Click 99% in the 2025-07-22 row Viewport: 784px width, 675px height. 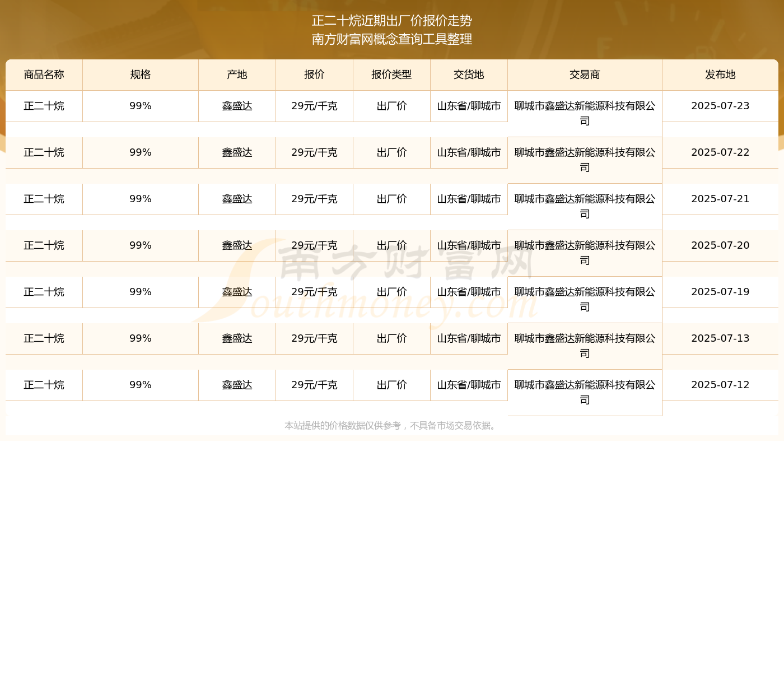click(x=141, y=152)
